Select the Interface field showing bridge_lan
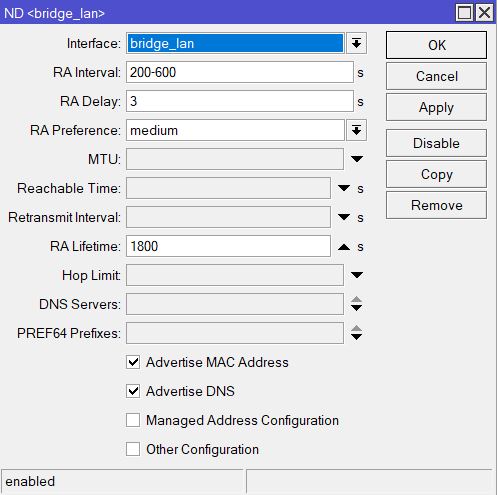Screen dimensions: 497x495 click(235, 43)
